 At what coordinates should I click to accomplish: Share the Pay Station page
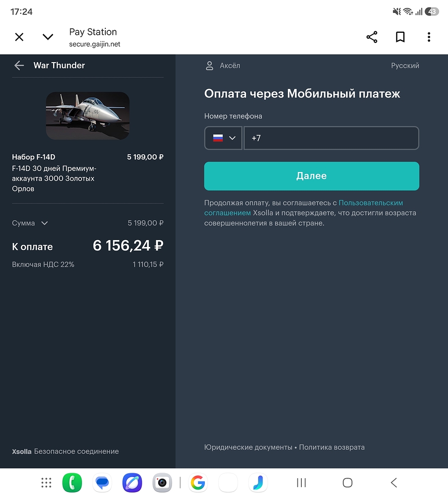[372, 37]
